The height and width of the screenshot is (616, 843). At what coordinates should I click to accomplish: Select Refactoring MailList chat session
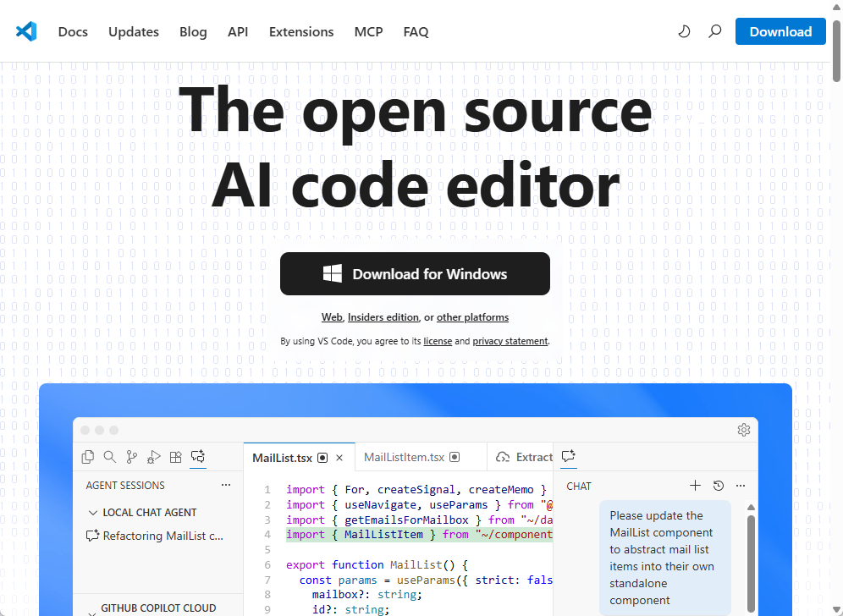pos(155,536)
